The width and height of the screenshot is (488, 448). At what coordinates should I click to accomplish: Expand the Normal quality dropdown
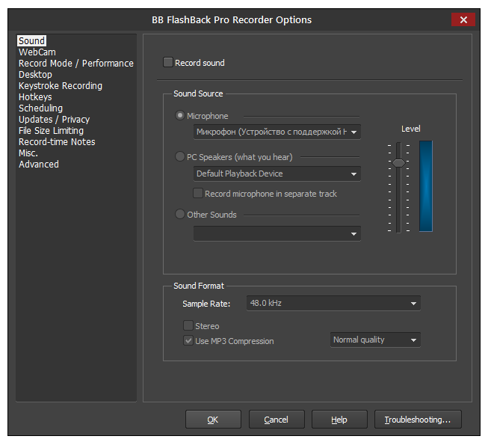pos(375,340)
